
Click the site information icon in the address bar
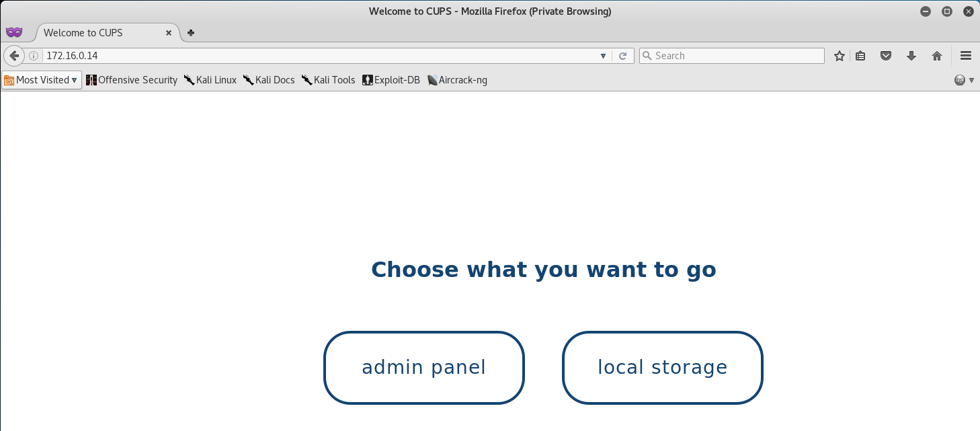point(34,56)
